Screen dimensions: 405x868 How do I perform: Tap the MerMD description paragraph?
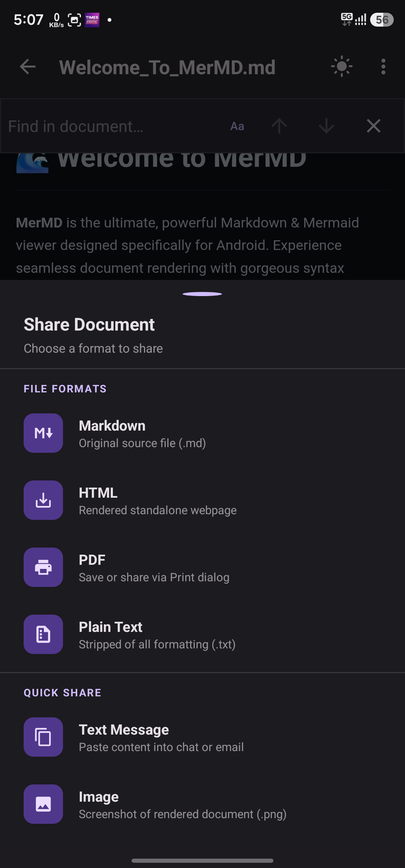[x=187, y=245]
